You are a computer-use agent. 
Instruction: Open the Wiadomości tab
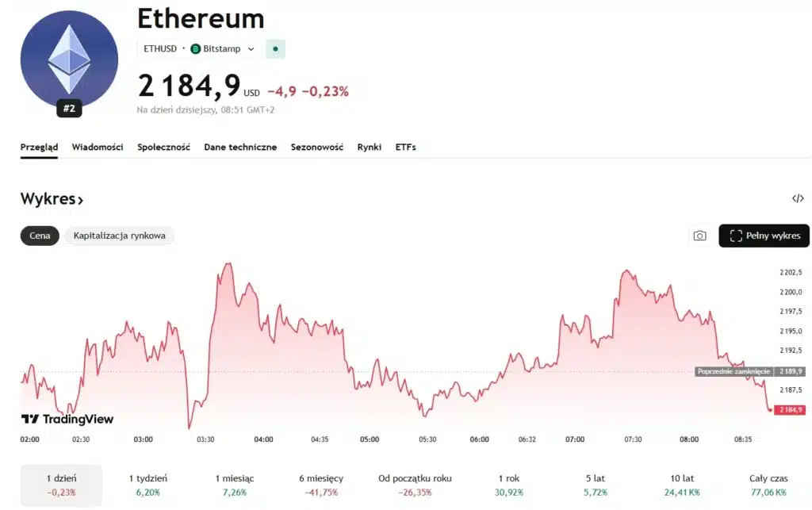coord(98,147)
